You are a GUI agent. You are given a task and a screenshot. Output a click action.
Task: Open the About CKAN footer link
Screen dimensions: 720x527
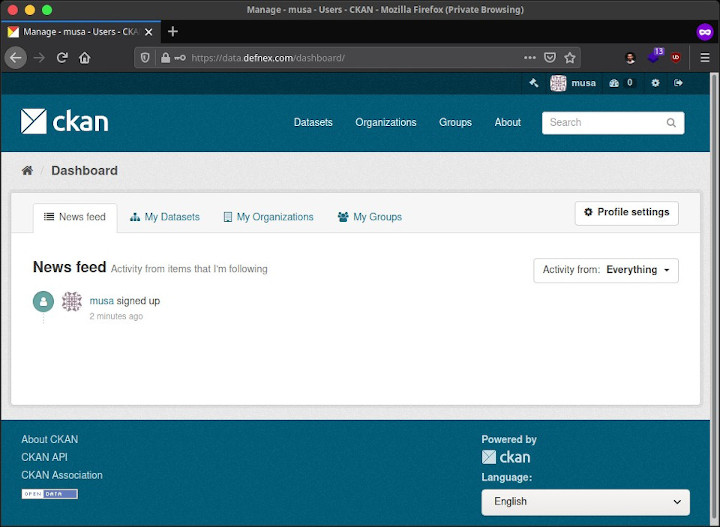coord(50,439)
